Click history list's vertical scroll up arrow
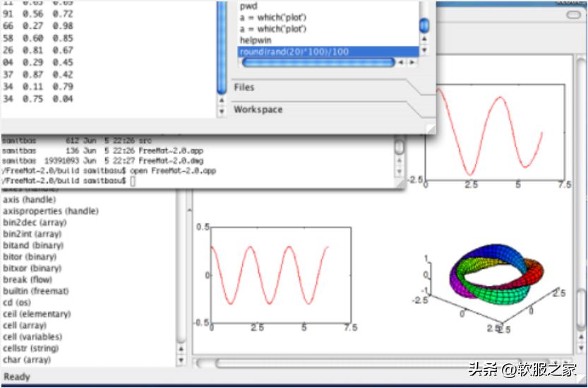The height and width of the screenshot is (388, 588). click(424, 39)
